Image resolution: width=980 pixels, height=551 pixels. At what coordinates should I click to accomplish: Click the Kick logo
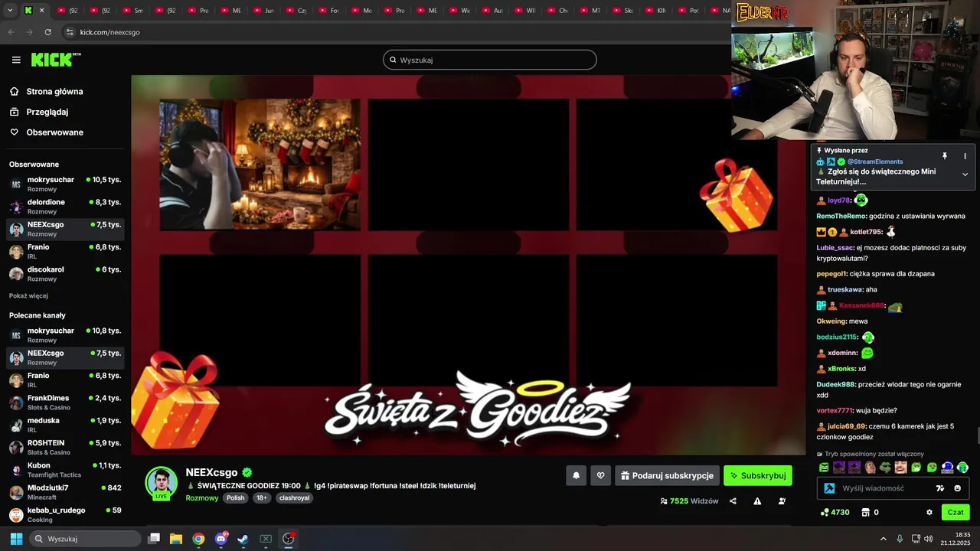[56, 60]
